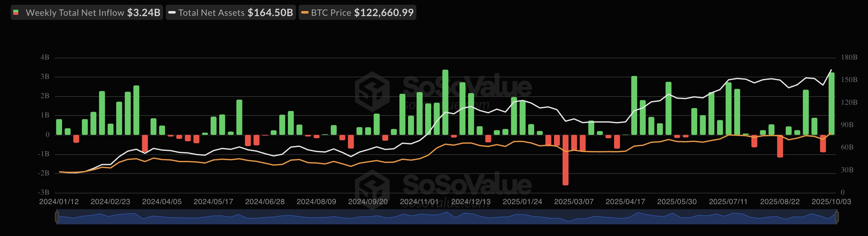Screen dimensions: 868x236
Task: Click the 2024/06/28 x-axis date label
Action: (265, 202)
